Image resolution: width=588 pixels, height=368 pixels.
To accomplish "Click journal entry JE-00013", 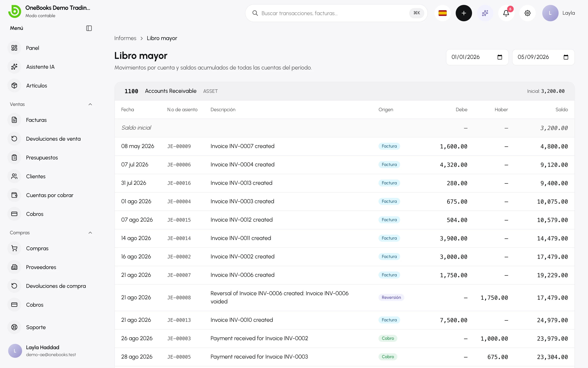I will 179,320.
